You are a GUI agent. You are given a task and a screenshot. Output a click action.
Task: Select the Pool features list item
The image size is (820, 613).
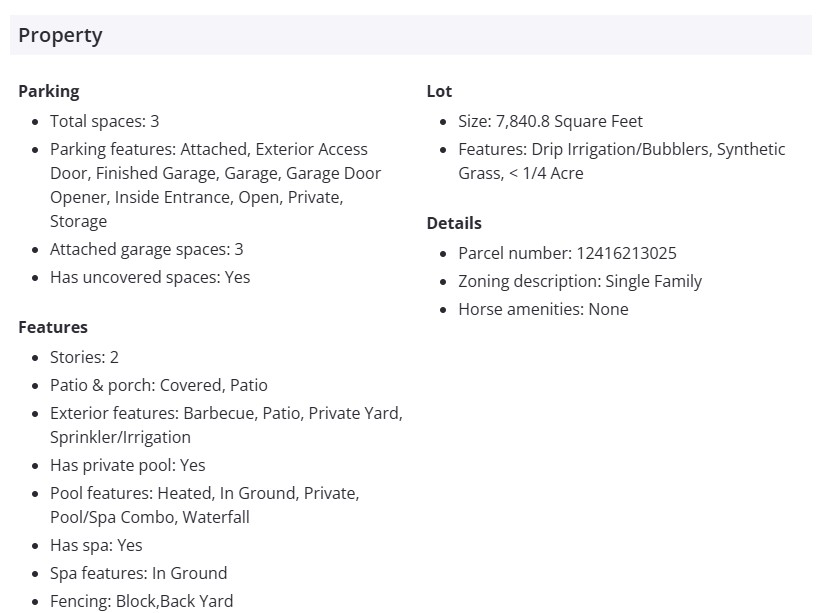click(x=204, y=505)
